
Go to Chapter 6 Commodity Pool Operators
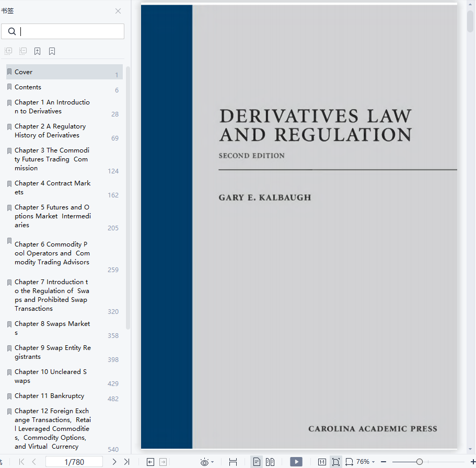pyautogui.click(x=64, y=253)
